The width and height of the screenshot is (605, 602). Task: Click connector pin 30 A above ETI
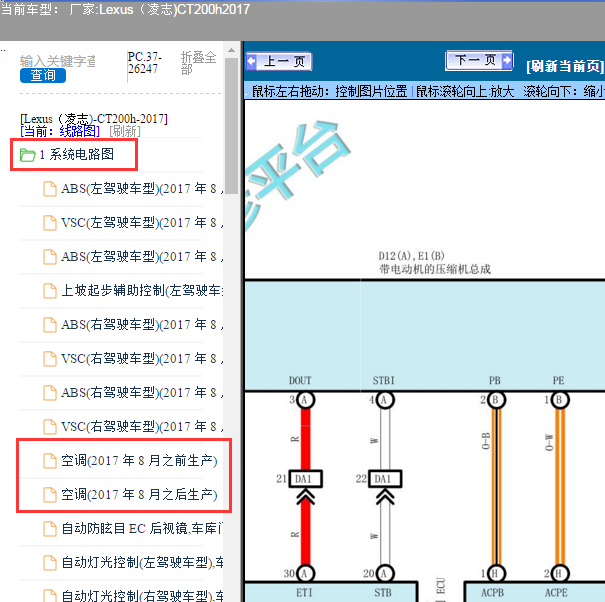point(305,573)
